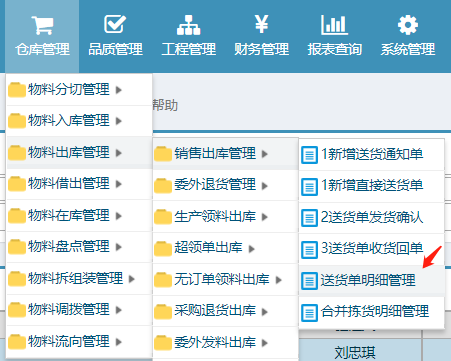
Task: Open 合并拣货明细管理 menu item
Action: click(x=372, y=312)
